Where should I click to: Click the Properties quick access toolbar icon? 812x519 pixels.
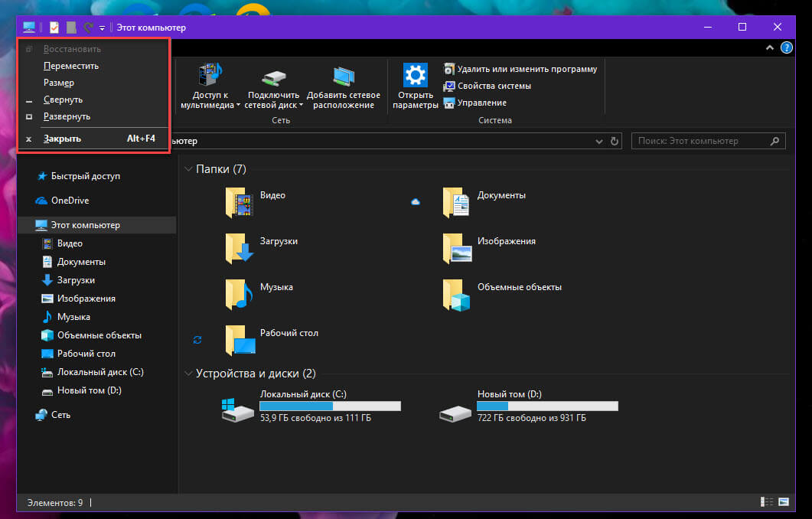coord(54,28)
